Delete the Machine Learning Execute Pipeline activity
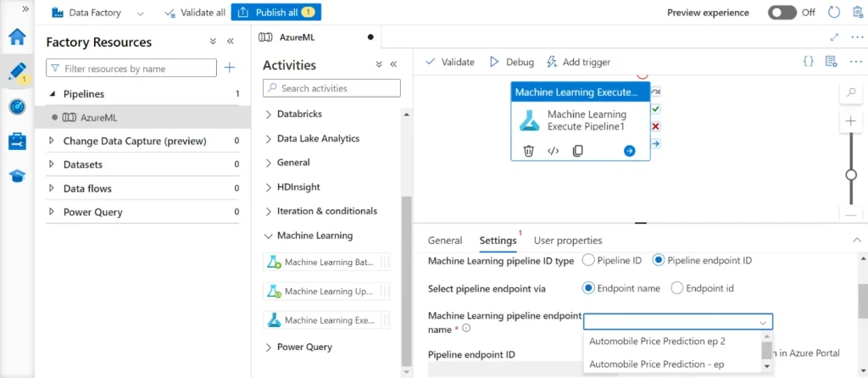868x378 pixels. point(529,151)
